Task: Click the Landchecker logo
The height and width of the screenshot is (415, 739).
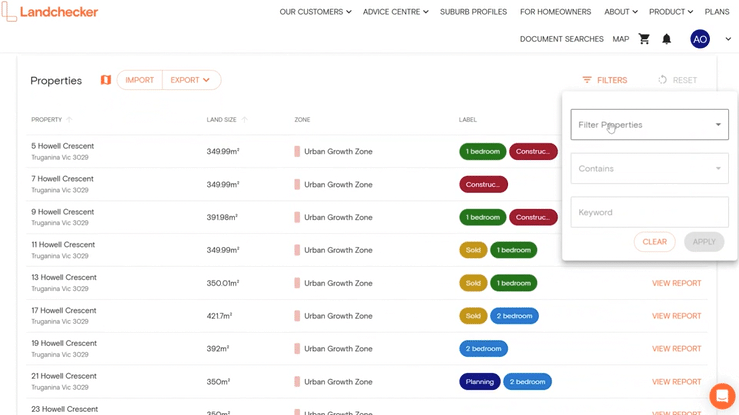Action: (x=50, y=12)
